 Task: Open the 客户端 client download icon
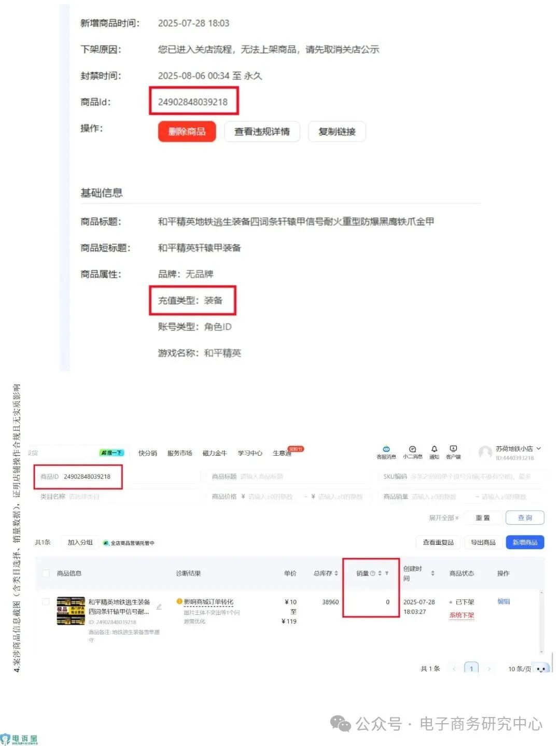(453, 448)
